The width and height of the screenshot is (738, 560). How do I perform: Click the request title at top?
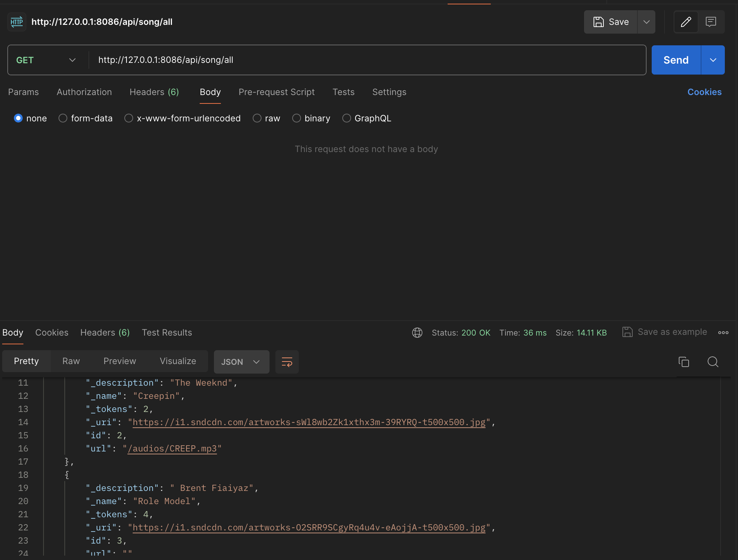tap(102, 22)
